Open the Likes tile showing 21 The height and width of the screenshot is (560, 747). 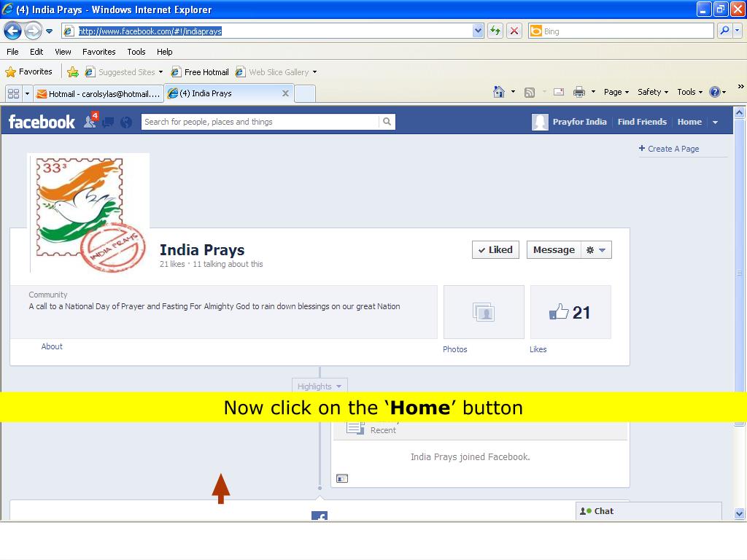570,312
